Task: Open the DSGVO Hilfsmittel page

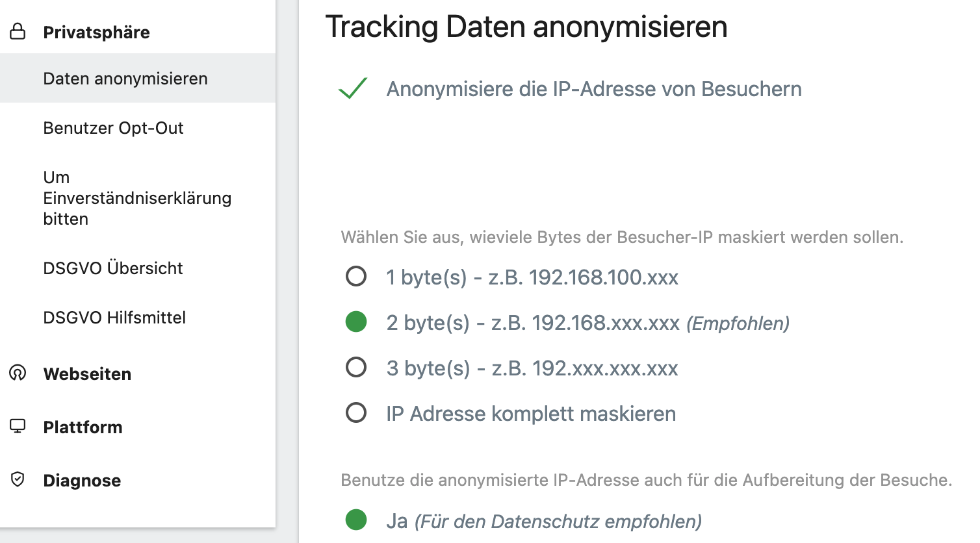Action: pos(114,318)
